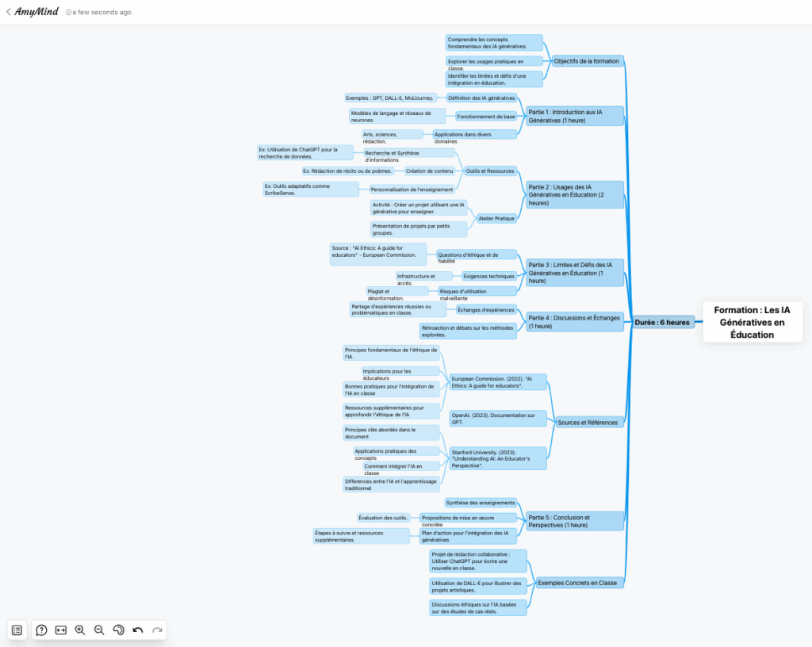
Task: Click the Sources et Références node
Action: coord(587,422)
